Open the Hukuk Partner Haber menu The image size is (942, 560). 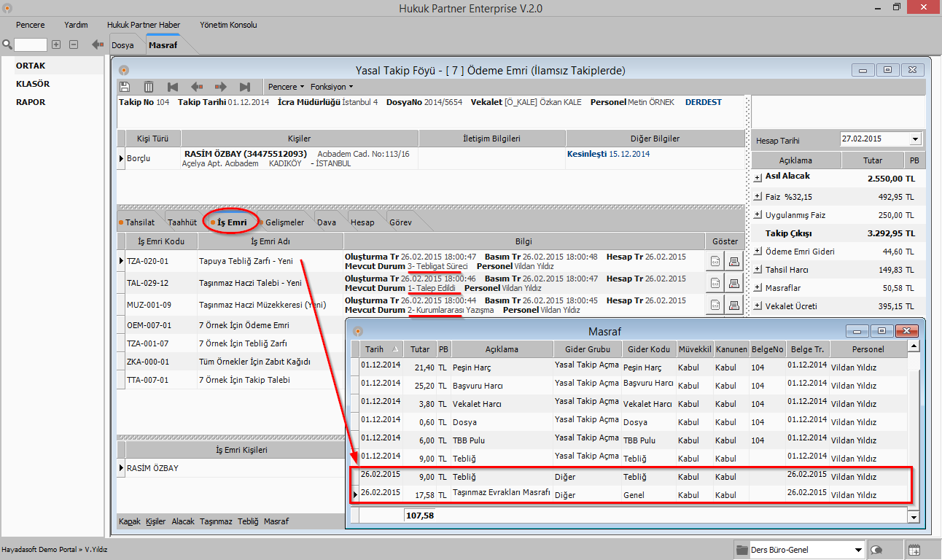point(144,25)
